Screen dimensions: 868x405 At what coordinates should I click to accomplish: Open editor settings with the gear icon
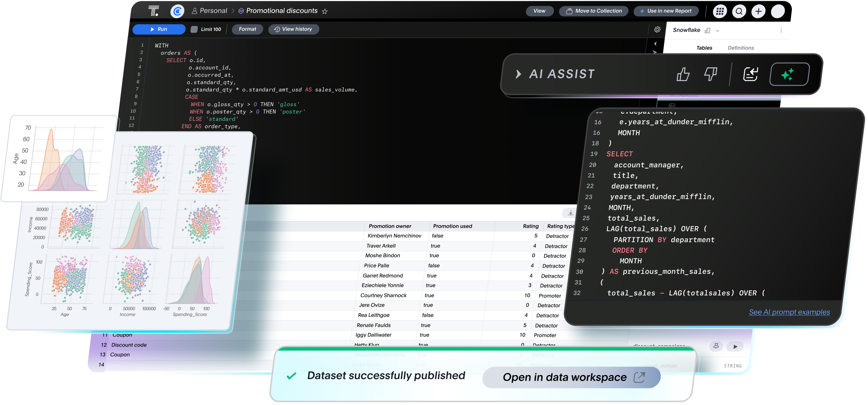pyautogui.click(x=657, y=29)
